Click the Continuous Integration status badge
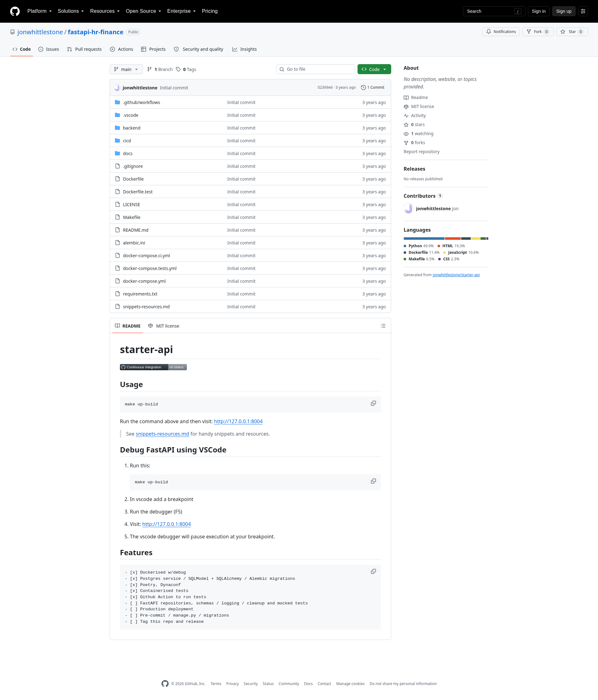 coord(153,367)
